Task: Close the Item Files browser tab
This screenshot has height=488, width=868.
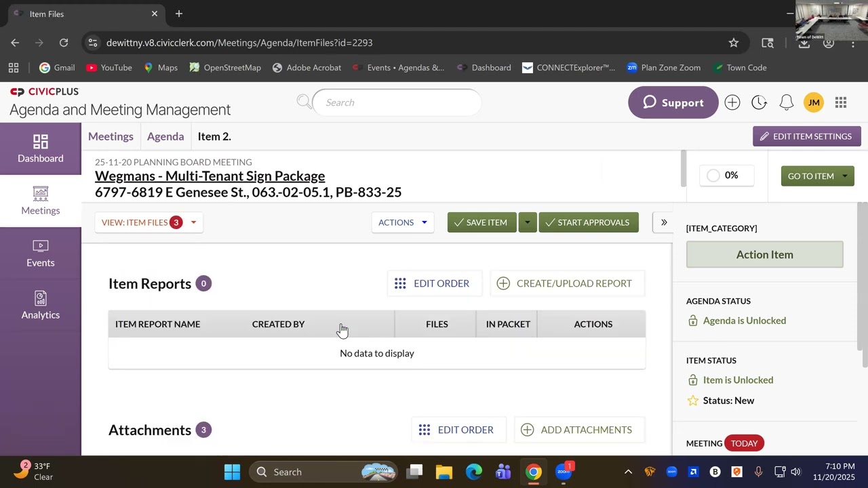Action: coord(155,14)
